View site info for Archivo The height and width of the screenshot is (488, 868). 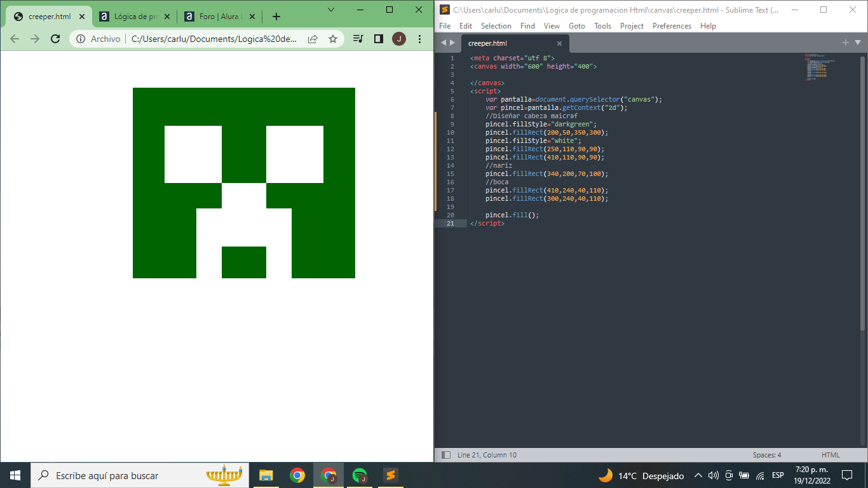pyautogui.click(x=98, y=39)
